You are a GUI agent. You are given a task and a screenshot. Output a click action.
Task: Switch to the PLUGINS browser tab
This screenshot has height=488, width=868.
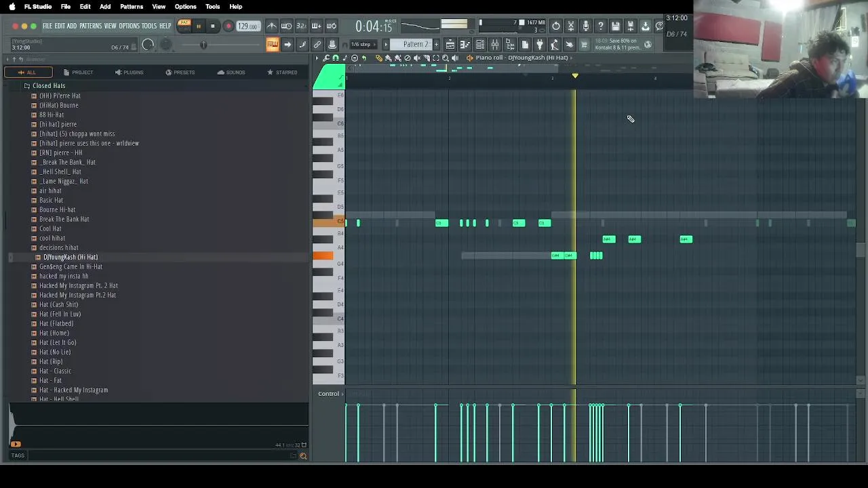(x=129, y=72)
